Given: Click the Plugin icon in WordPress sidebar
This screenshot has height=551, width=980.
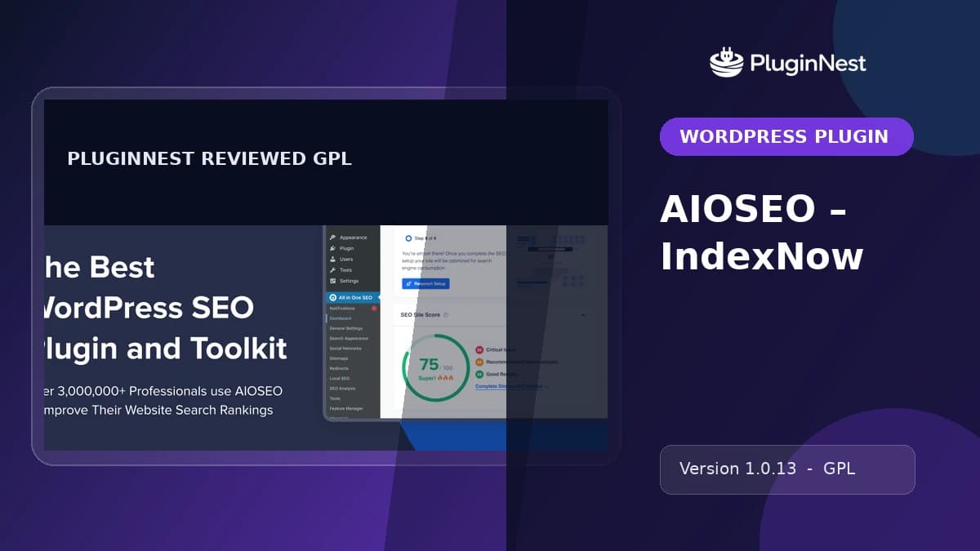Looking at the screenshot, I should point(332,248).
